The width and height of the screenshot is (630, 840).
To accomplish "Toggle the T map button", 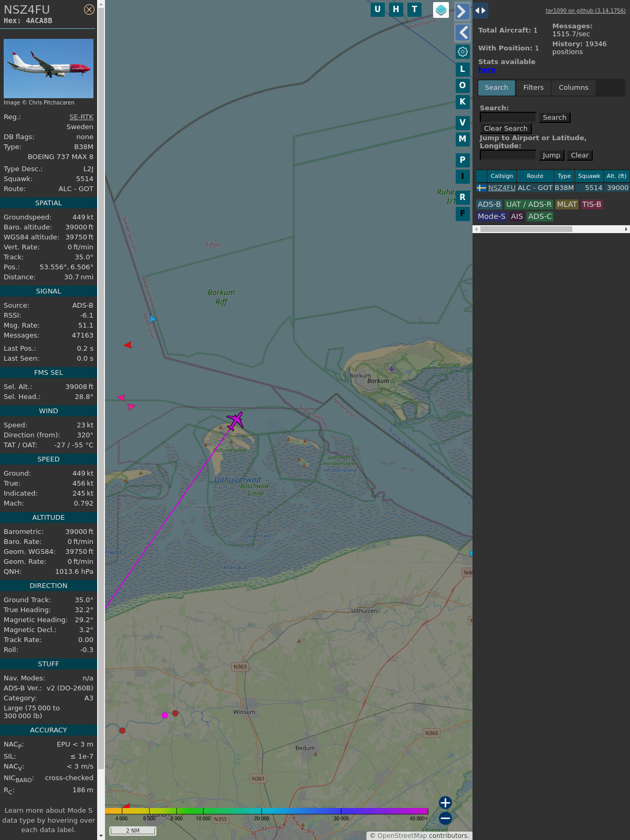I will [415, 9].
